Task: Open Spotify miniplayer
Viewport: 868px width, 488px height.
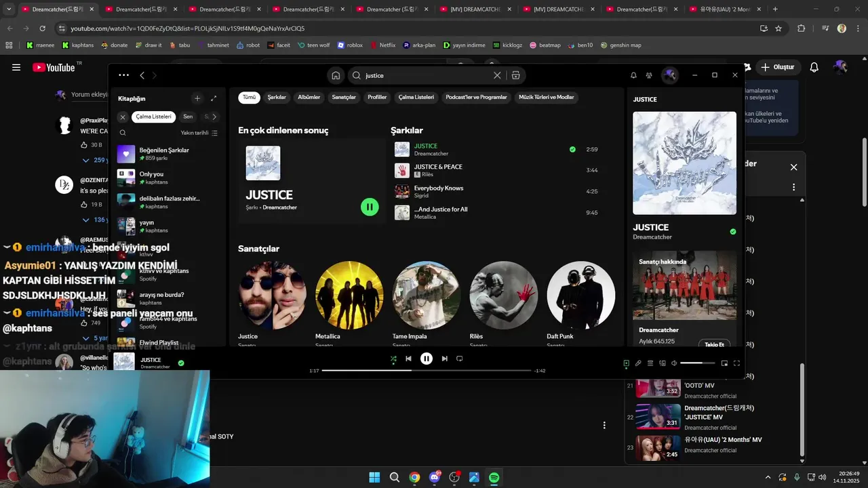Action: coord(724,363)
